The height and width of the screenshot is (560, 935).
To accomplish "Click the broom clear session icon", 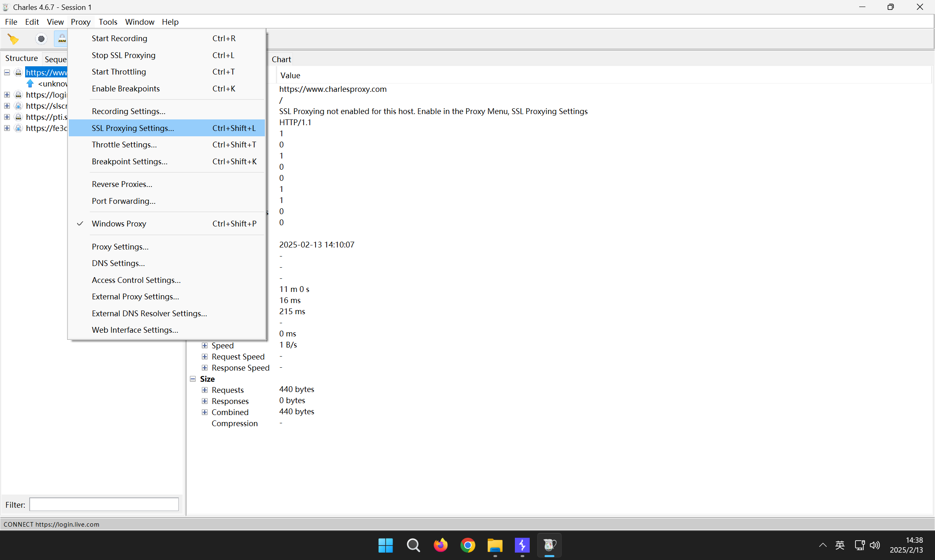I will [x=13, y=39].
